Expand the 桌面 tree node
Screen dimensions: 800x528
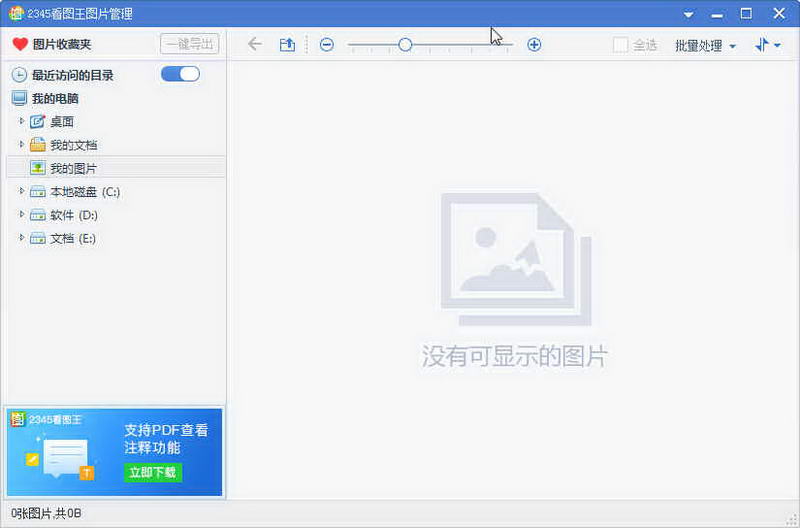(21, 121)
